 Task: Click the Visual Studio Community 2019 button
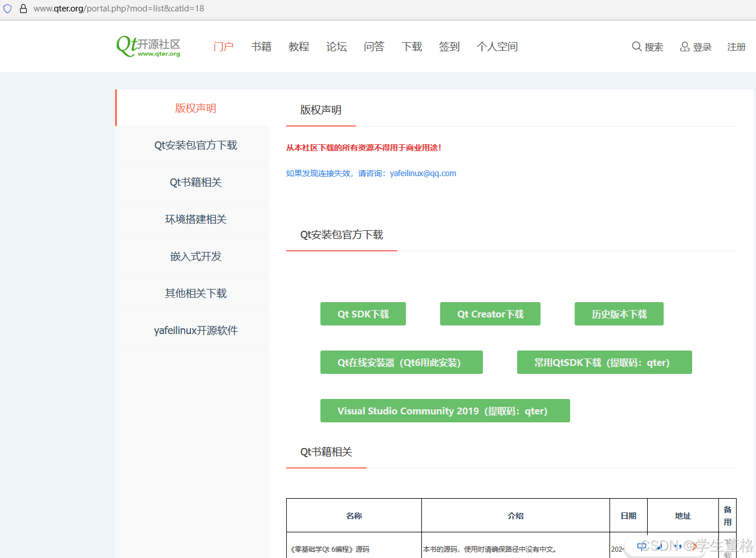445,411
